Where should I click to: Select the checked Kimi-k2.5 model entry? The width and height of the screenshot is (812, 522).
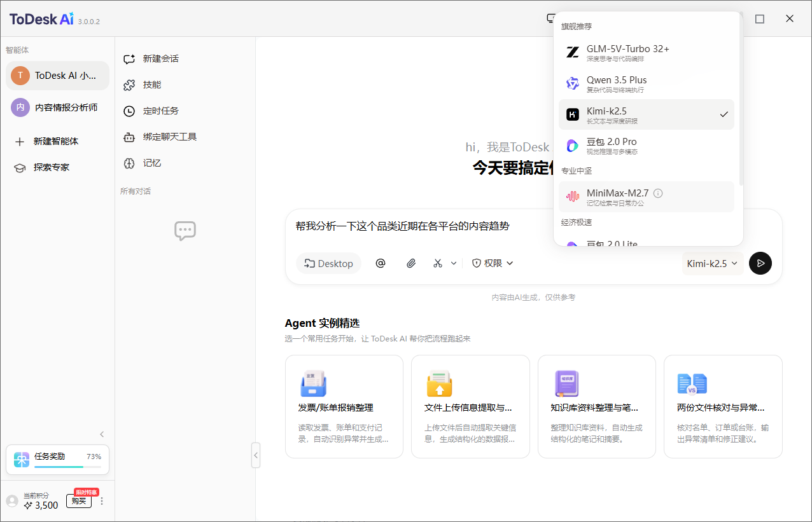(647, 114)
